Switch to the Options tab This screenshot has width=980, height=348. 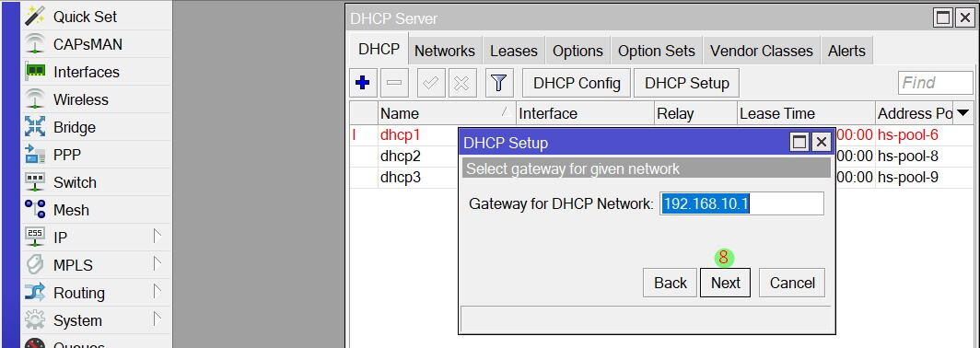click(578, 51)
